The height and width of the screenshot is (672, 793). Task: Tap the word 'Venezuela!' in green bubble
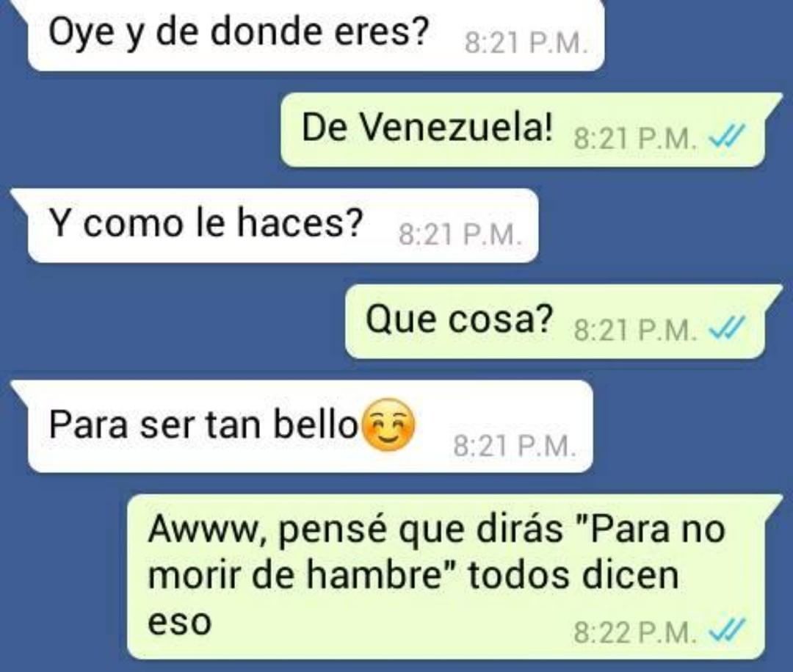tap(457, 126)
